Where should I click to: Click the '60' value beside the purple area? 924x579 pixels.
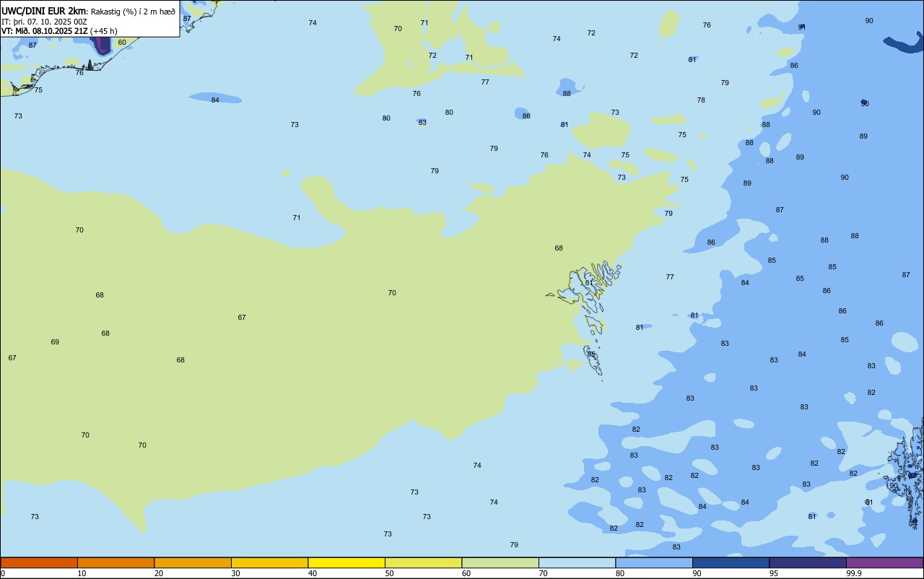point(122,43)
